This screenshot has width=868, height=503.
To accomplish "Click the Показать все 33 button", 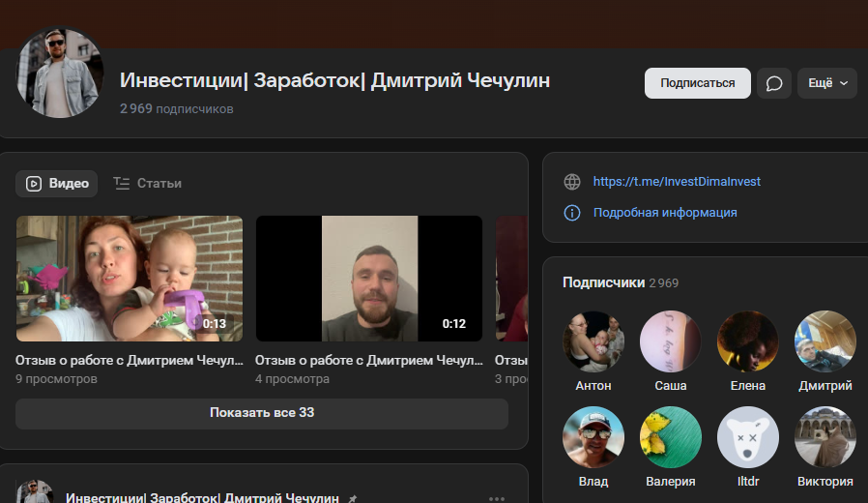I will click(x=262, y=413).
